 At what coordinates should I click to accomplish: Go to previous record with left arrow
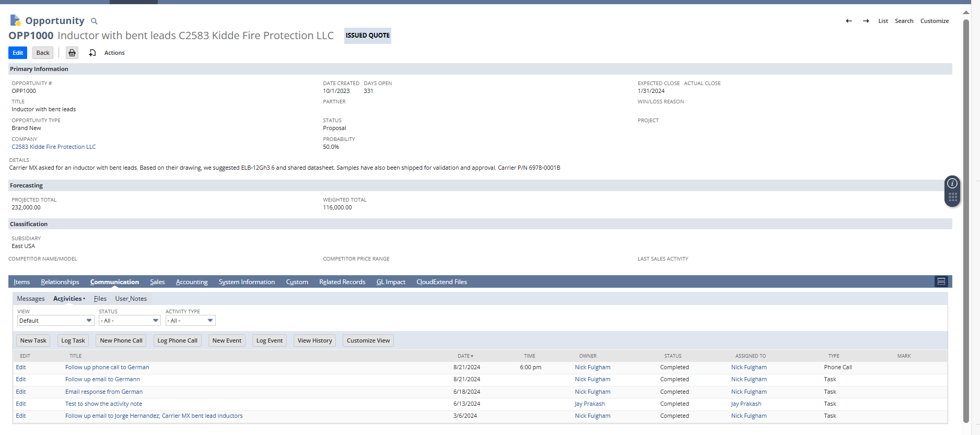click(849, 21)
